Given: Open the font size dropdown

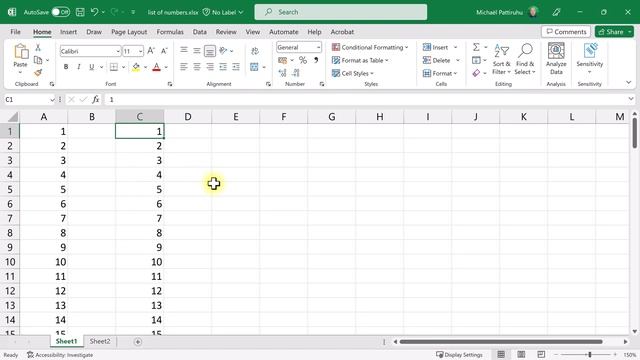Looking at the screenshot, I should click(140, 51).
